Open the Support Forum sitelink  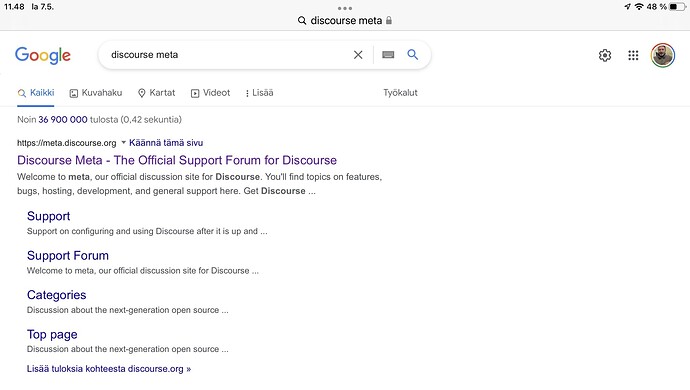pyautogui.click(x=68, y=256)
